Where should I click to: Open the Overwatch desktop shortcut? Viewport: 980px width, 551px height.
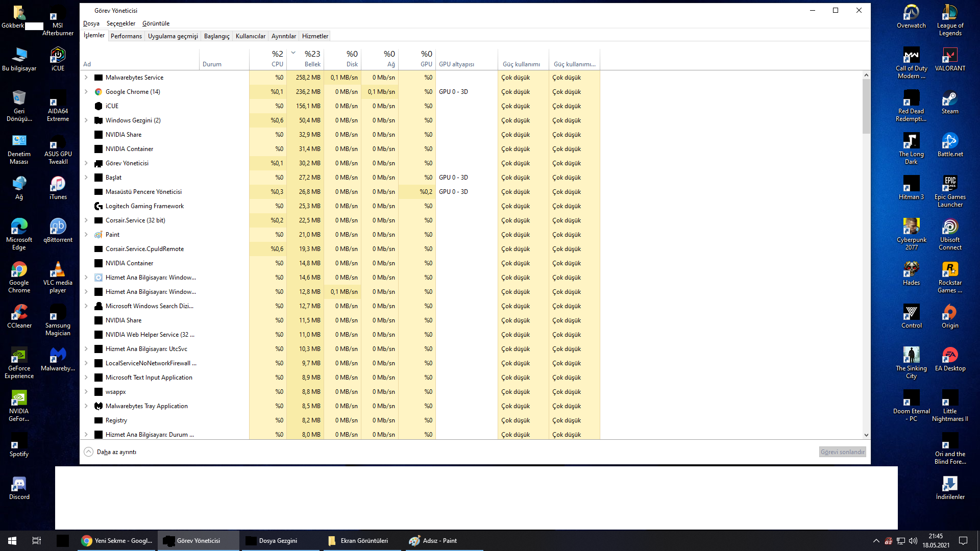coord(911,16)
